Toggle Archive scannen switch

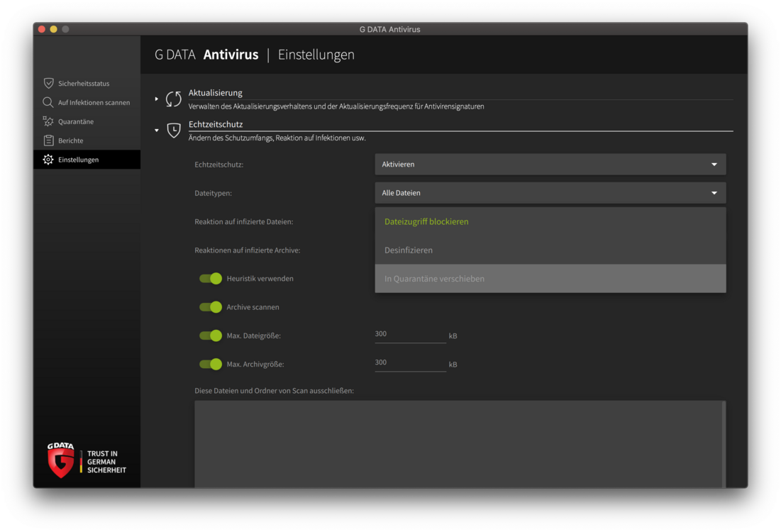pos(211,307)
